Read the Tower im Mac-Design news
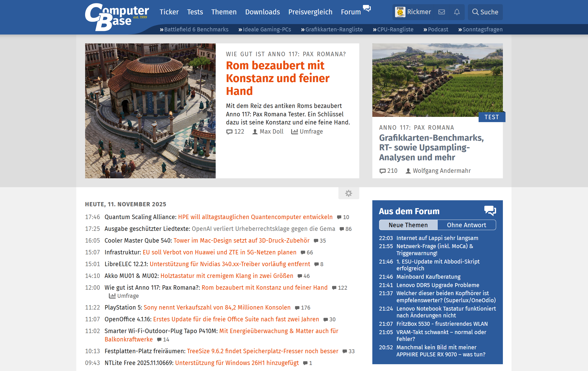 242,241
